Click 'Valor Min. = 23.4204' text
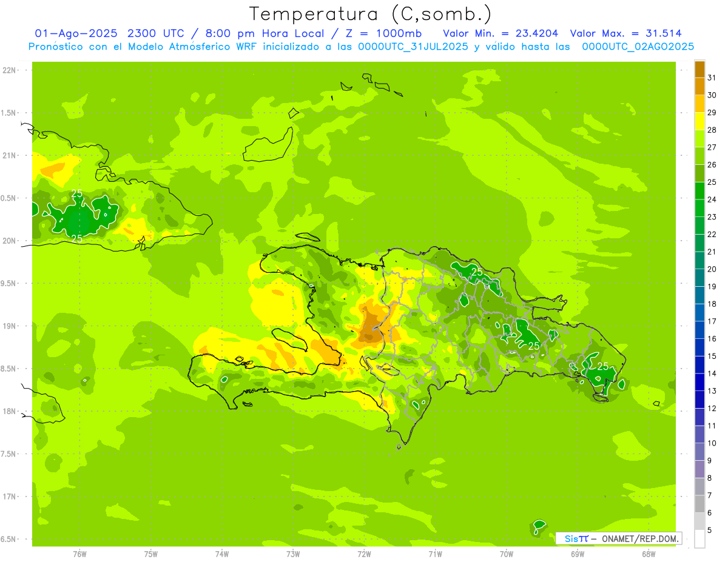Viewport: 728px width, 562px height. point(500,34)
